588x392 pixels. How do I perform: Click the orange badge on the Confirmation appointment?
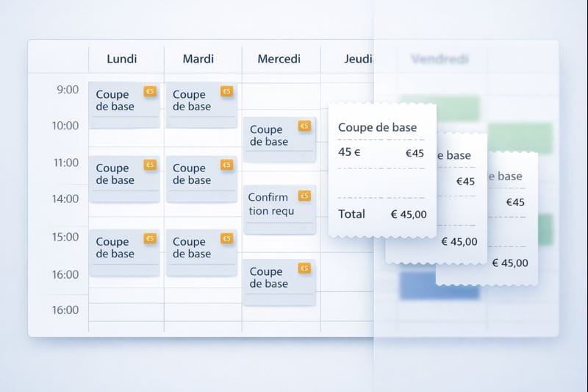coord(304,196)
